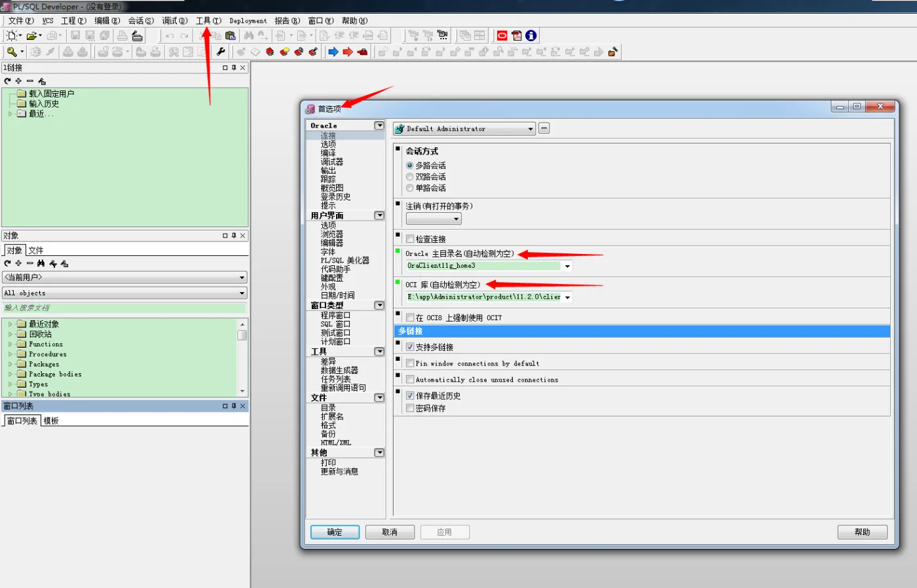Enable the 检查连接 checkbox
The image size is (917, 588).
[x=410, y=239]
